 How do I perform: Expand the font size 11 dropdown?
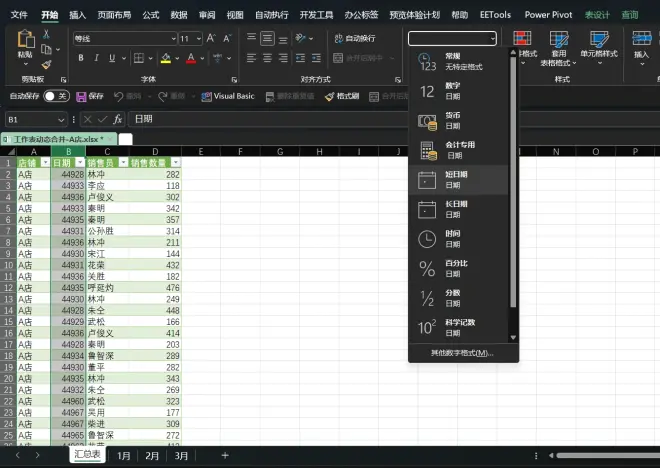[199, 39]
